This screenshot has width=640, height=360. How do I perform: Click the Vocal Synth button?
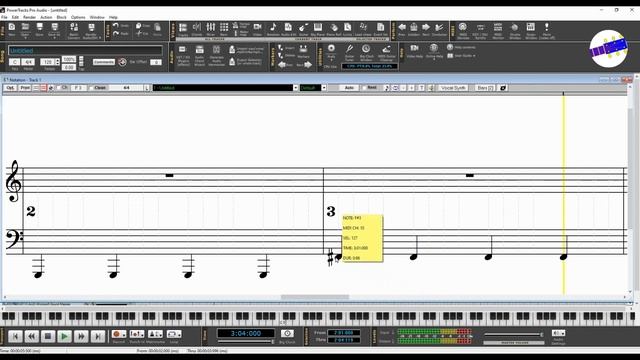tap(453, 88)
